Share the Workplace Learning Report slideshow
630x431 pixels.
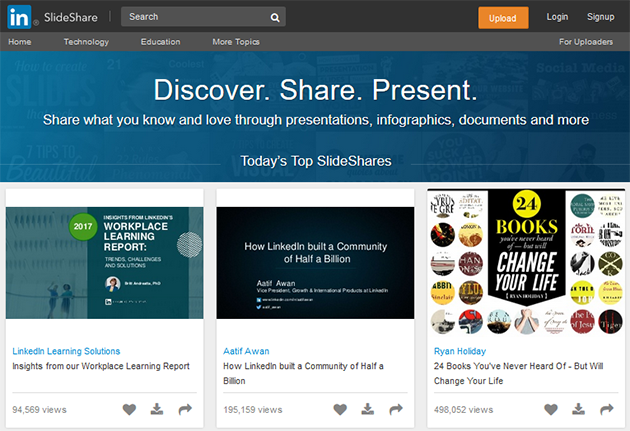click(x=185, y=409)
